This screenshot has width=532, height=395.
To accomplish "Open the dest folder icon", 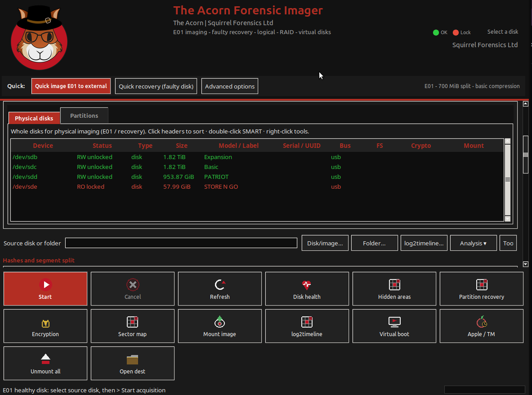I will click(x=132, y=359).
